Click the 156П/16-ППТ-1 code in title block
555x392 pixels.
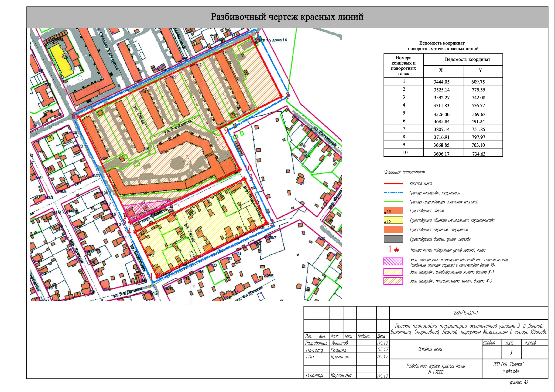pyautogui.click(x=466, y=313)
